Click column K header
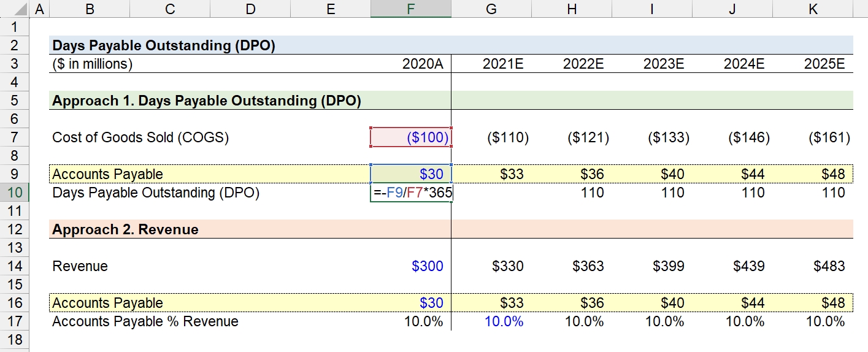 click(x=813, y=9)
